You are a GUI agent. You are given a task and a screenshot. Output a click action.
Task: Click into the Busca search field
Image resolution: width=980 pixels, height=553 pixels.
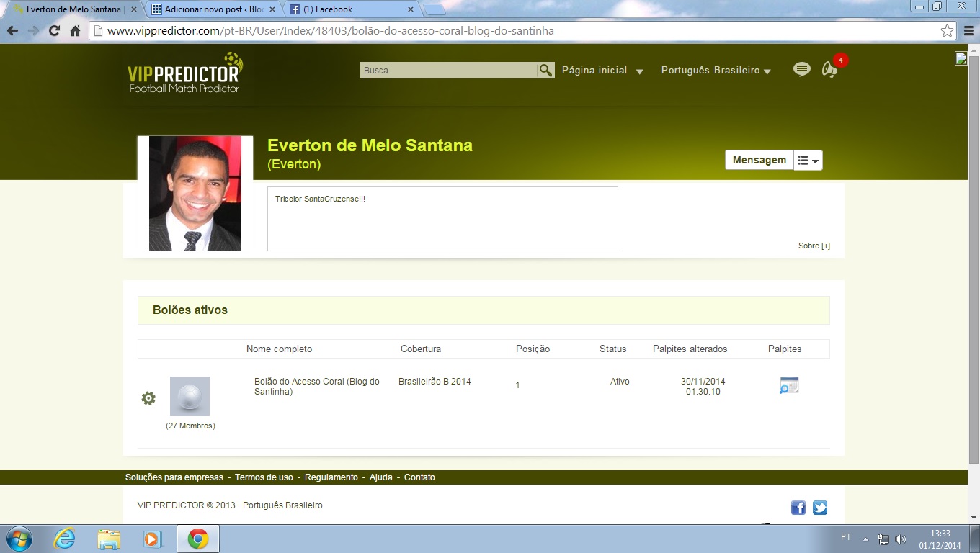tap(448, 71)
